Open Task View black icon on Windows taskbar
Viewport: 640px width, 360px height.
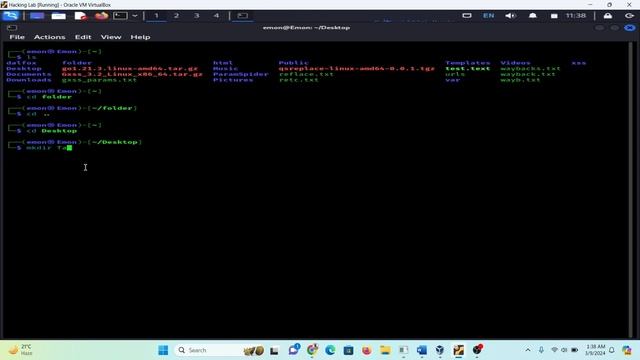274,350
